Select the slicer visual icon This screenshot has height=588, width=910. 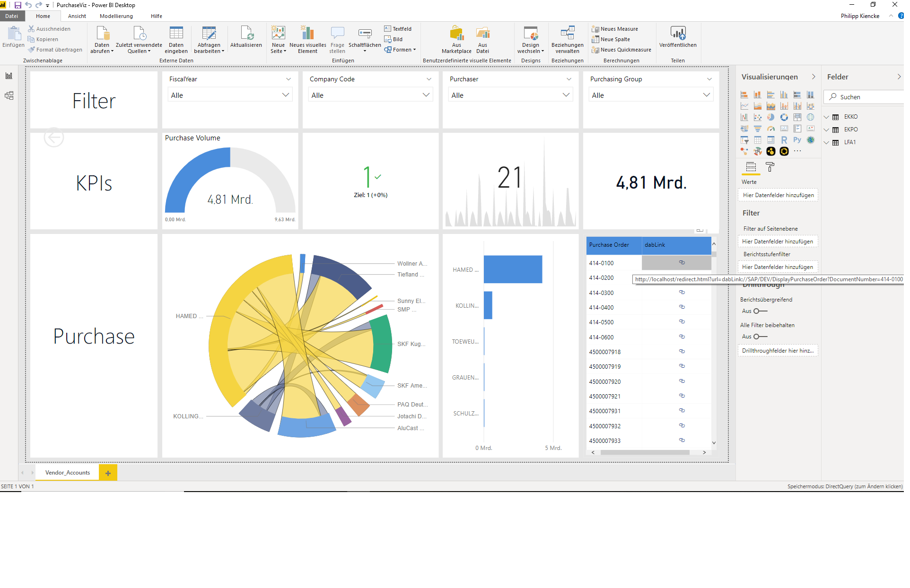744,140
